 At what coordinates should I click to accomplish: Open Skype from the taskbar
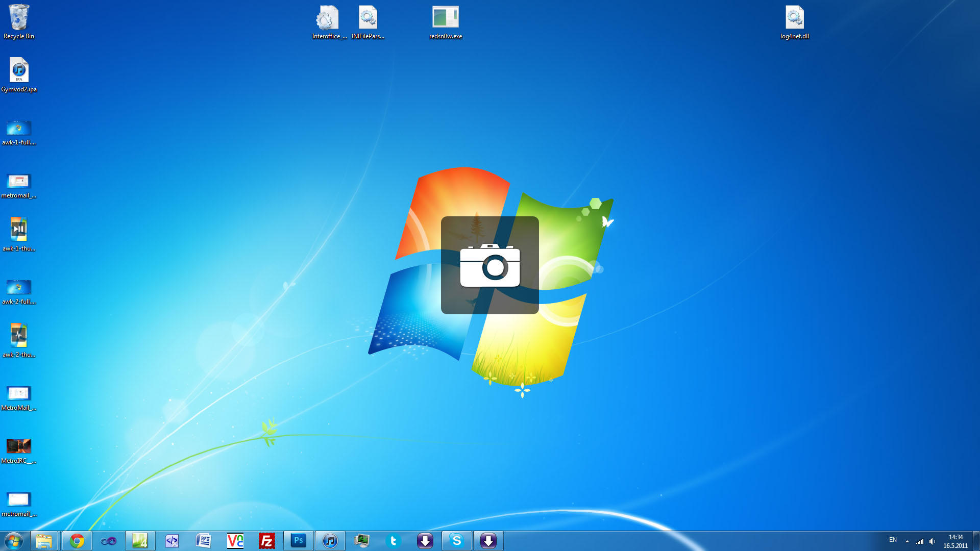point(457,541)
